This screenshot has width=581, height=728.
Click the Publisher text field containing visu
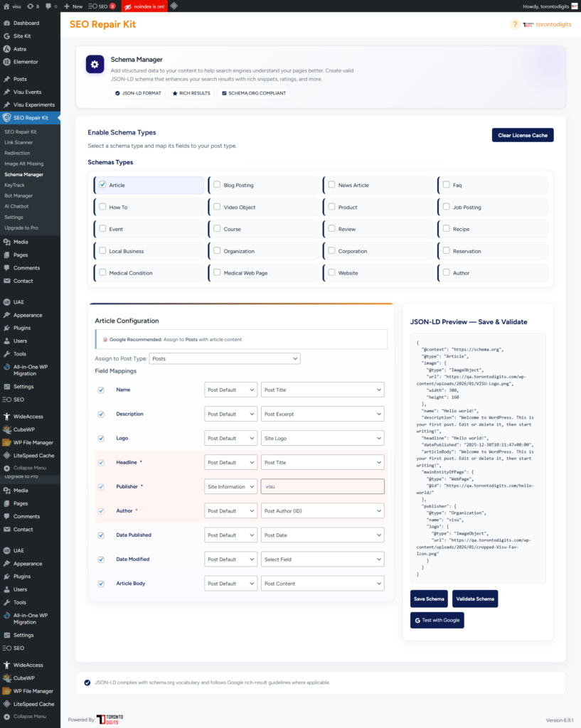[x=322, y=487]
